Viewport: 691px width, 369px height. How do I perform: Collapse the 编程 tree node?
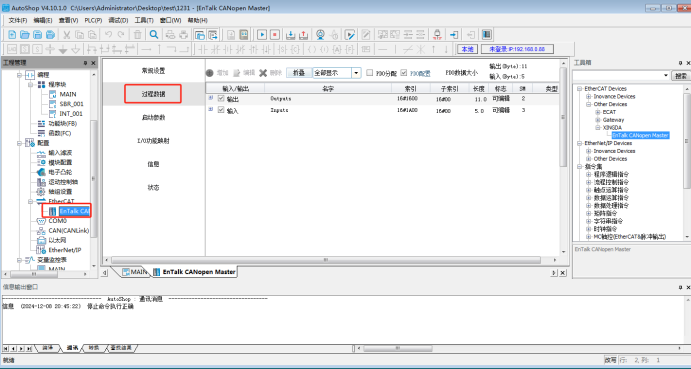click(x=19, y=75)
